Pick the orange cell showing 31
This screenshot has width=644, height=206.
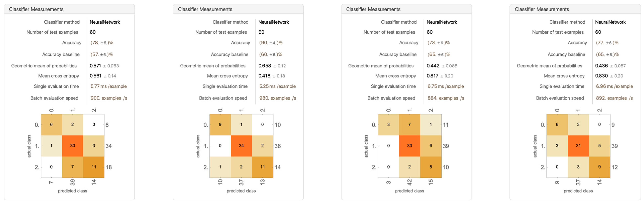578,146
